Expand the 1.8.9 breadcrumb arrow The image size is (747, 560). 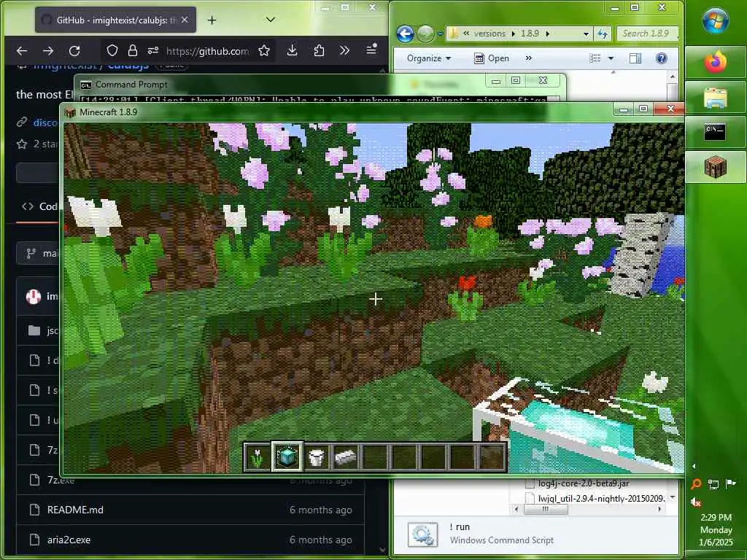tap(547, 34)
